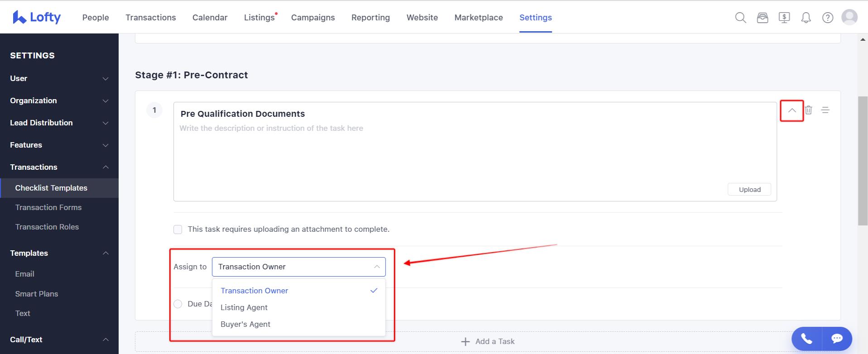This screenshot has width=868, height=354.
Task: Collapse the Templates sidebar section
Action: (59, 253)
